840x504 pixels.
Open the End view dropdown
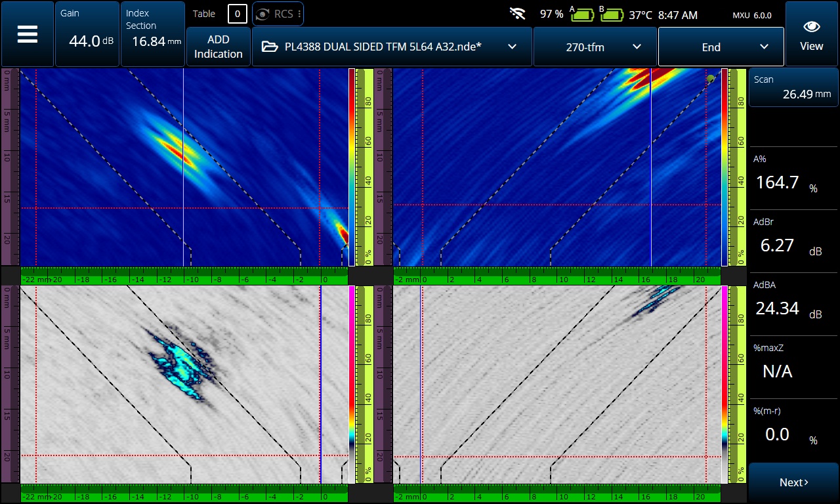pyautogui.click(x=764, y=47)
